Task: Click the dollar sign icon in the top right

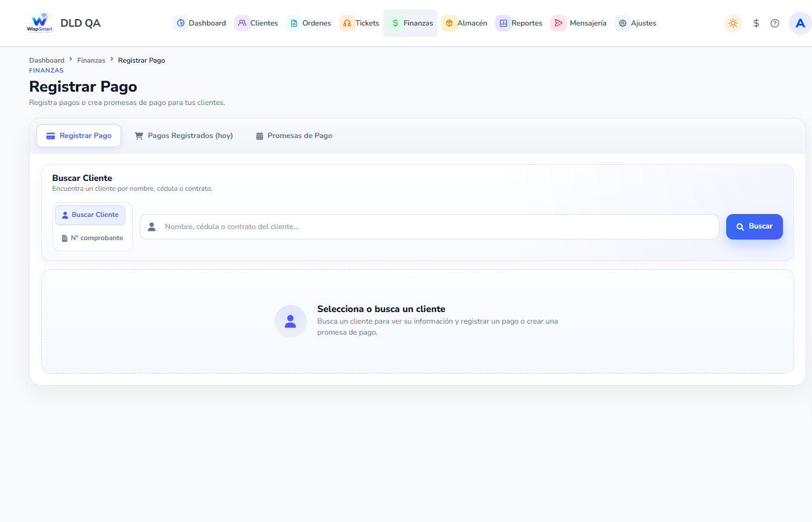Action: tap(756, 23)
